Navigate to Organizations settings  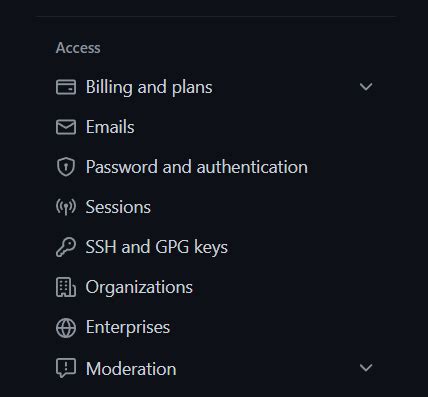pos(139,287)
